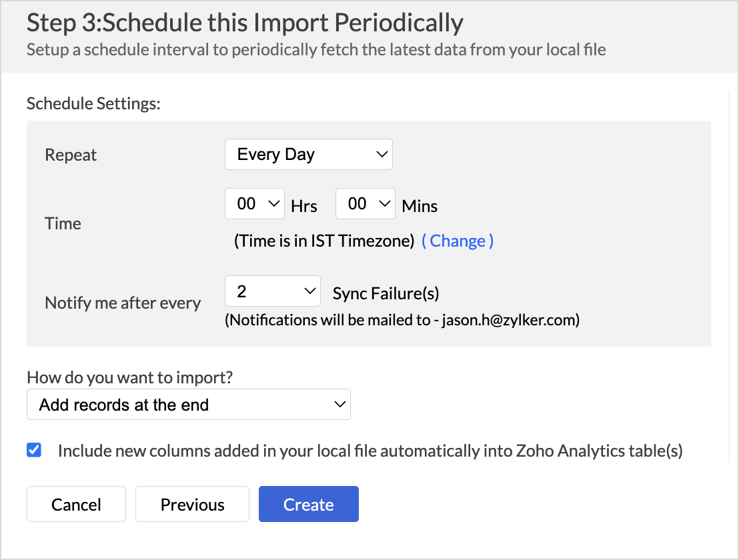
Task: Click the "Repeat" field label
Action: coord(71,155)
